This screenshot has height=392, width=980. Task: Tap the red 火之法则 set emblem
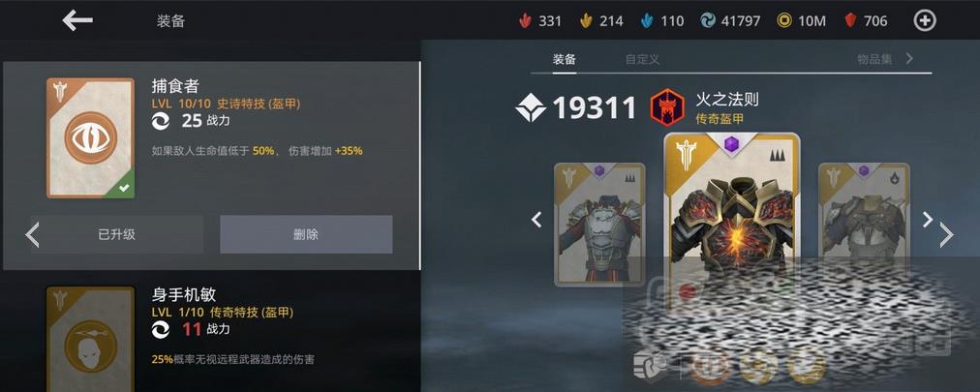point(667,107)
